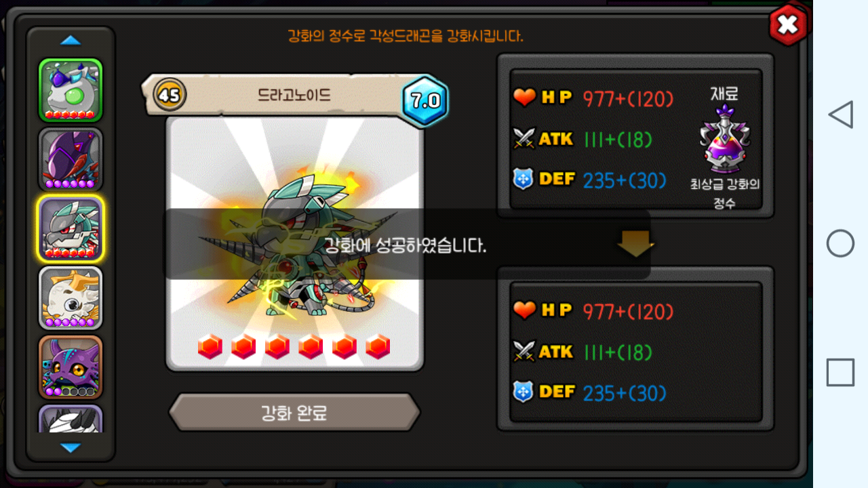The width and height of the screenshot is (868, 488).
Task: Tap the level 45 gold badge
Action: [x=169, y=95]
